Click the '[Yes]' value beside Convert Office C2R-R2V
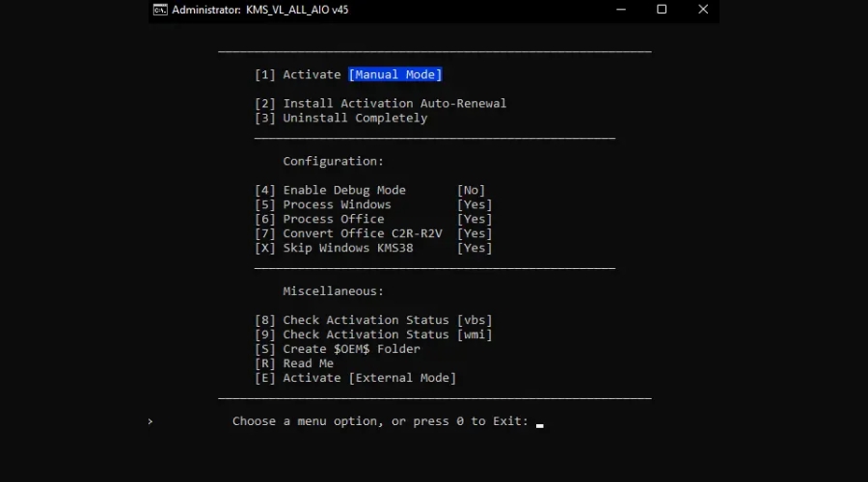The height and width of the screenshot is (482, 868). click(x=475, y=233)
